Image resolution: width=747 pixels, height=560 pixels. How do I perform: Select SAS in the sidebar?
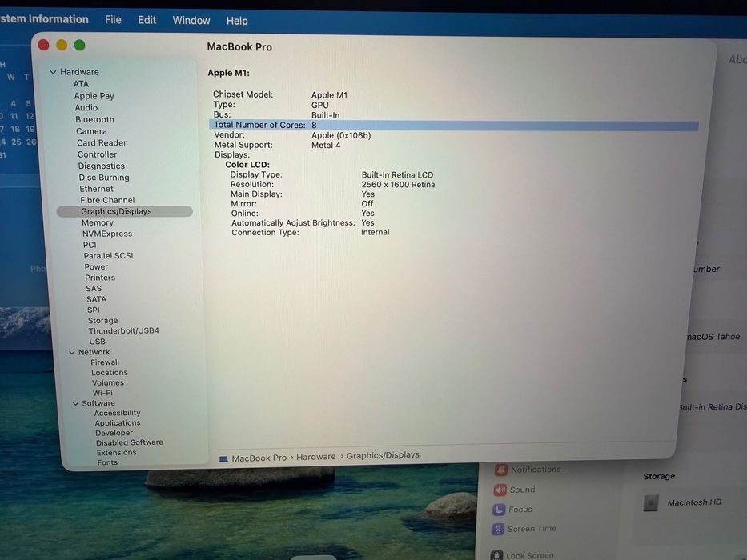(x=94, y=289)
